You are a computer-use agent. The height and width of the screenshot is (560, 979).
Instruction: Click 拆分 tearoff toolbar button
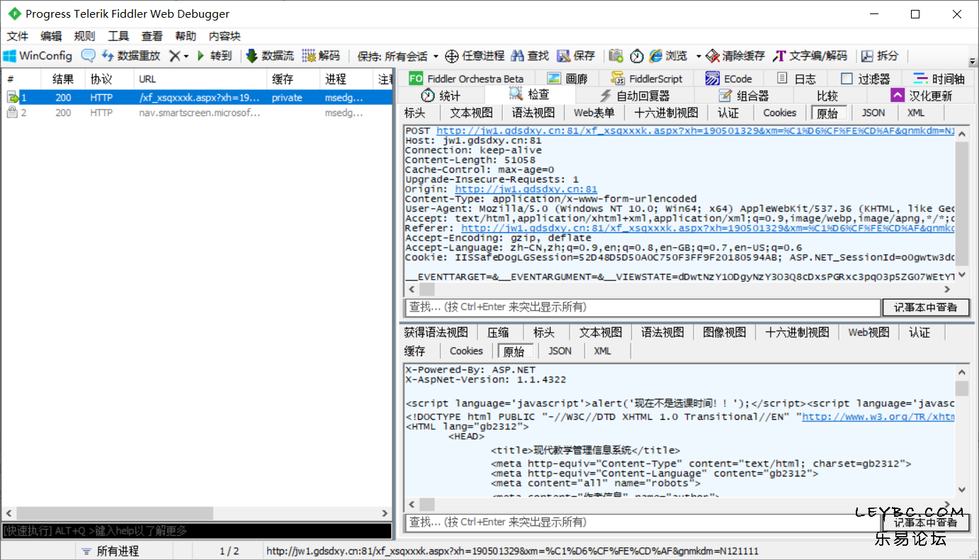pos(880,55)
